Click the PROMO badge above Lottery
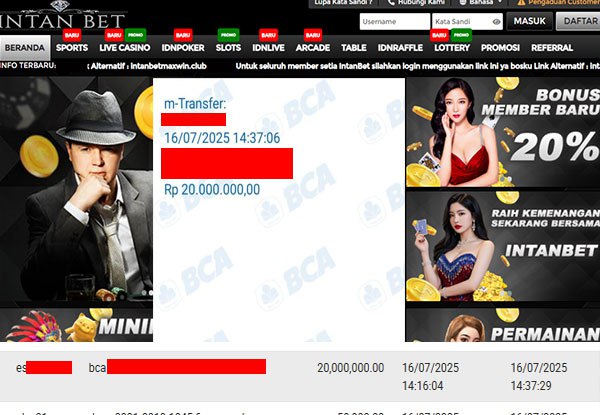The height and width of the screenshot is (415, 600). 461,35
